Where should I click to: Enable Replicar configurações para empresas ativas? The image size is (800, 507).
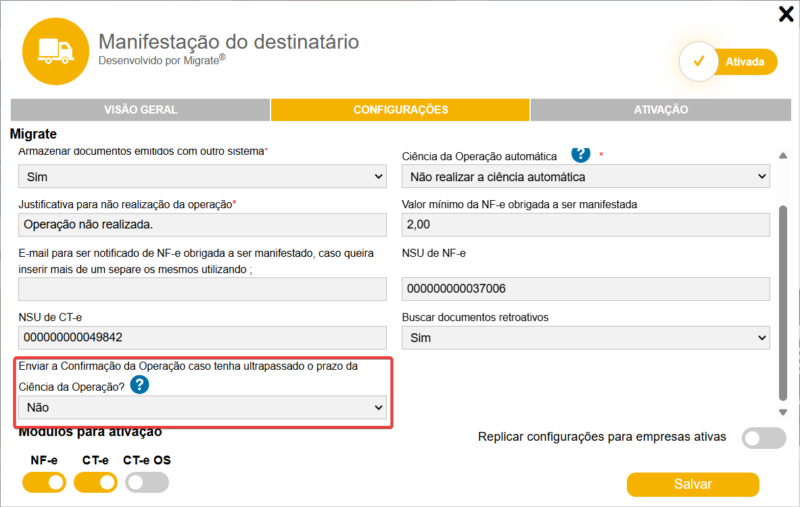pyautogui.click(x=764, y=437)
